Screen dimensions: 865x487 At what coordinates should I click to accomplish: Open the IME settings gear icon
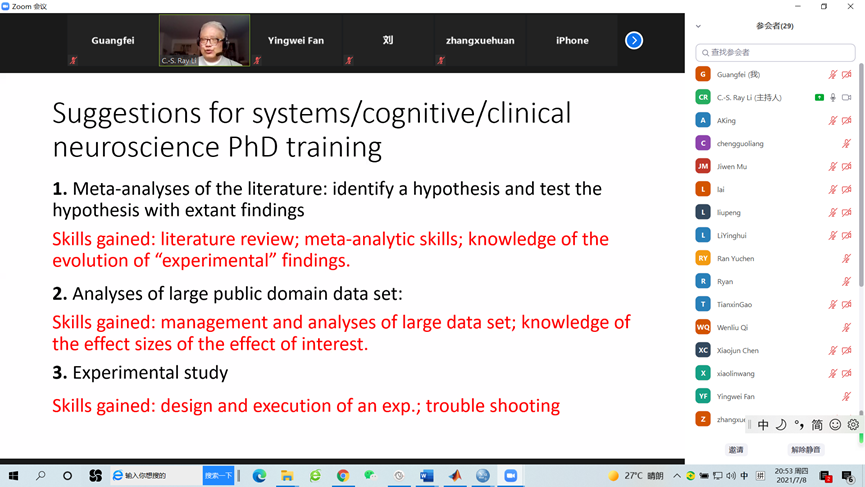point(853,425)
